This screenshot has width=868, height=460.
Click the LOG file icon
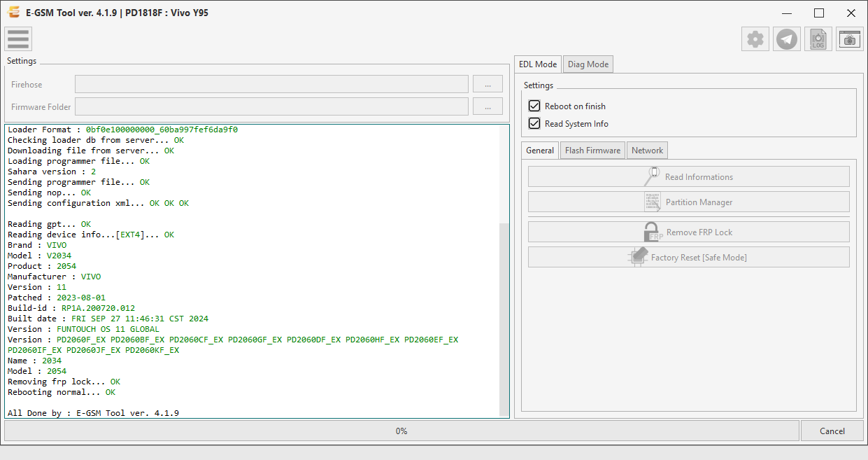818,39
